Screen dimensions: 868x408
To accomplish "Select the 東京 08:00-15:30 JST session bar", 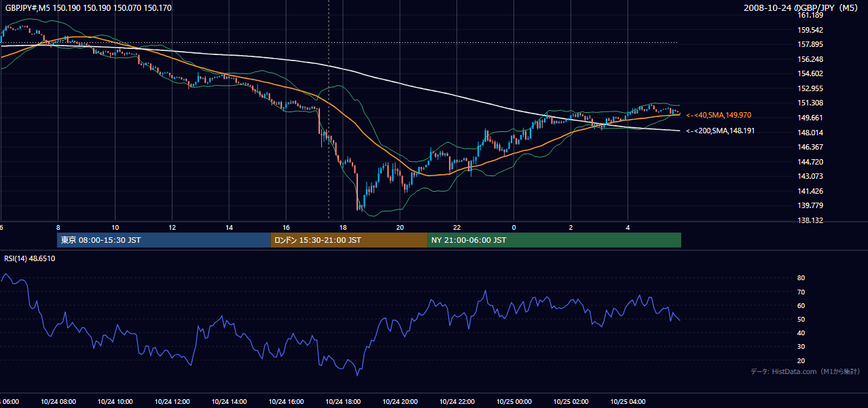I will tap(164, 240).
